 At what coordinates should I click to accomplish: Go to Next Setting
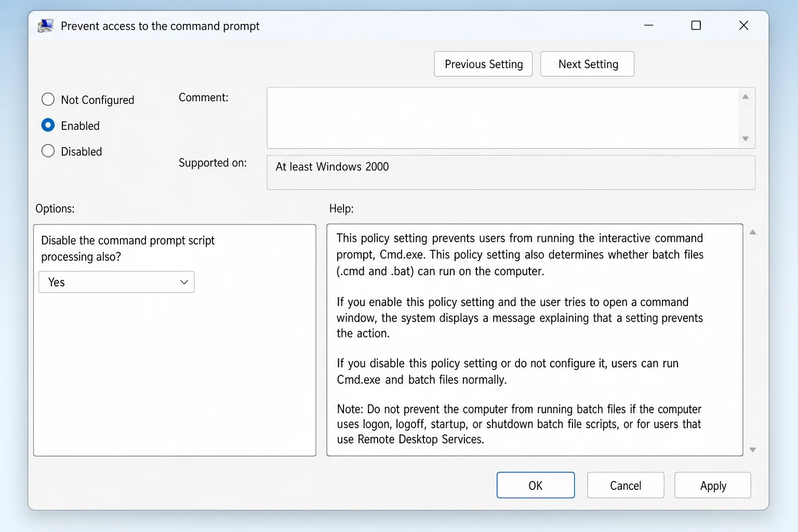(587, 64)
